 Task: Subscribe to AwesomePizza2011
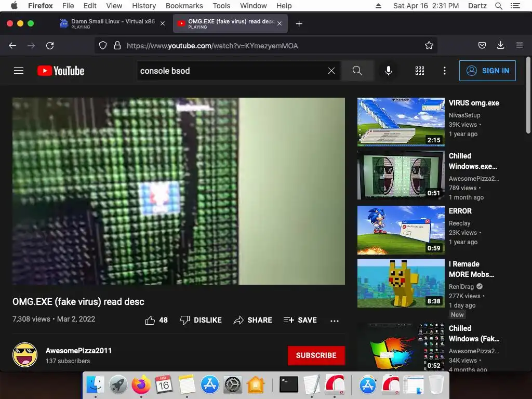click(x=316, y=355)
